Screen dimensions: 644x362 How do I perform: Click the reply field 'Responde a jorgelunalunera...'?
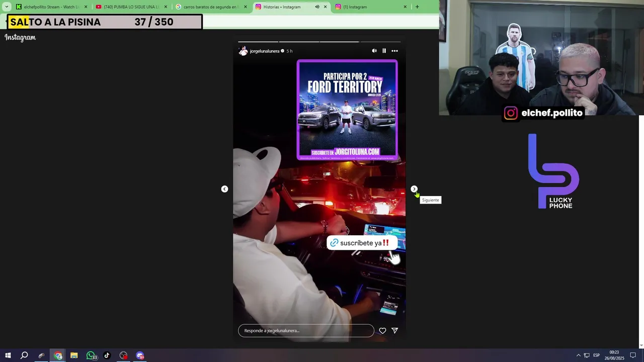click(306, 331)
